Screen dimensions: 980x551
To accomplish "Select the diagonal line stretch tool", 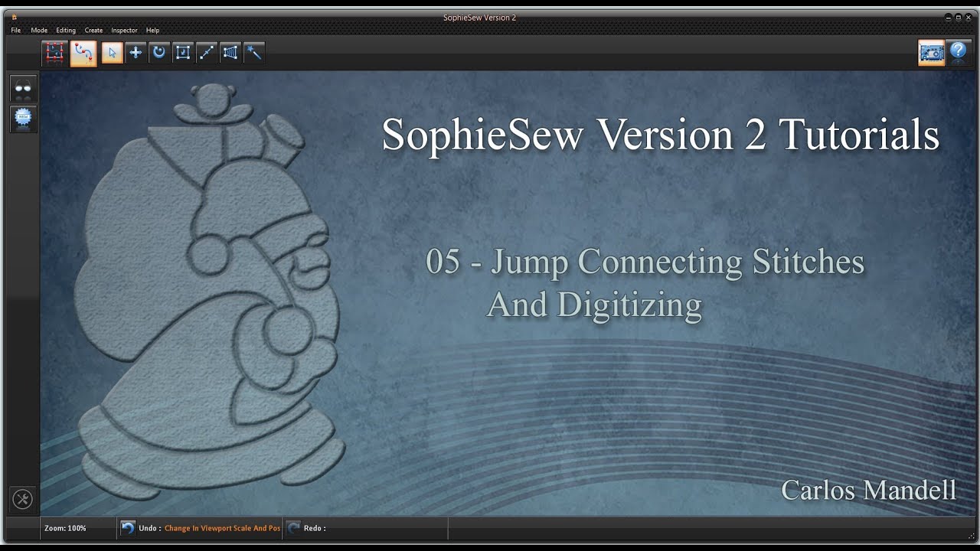I will 207,53.
